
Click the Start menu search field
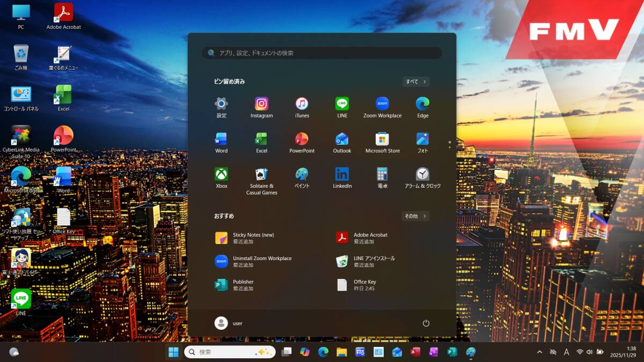[322, 53]
